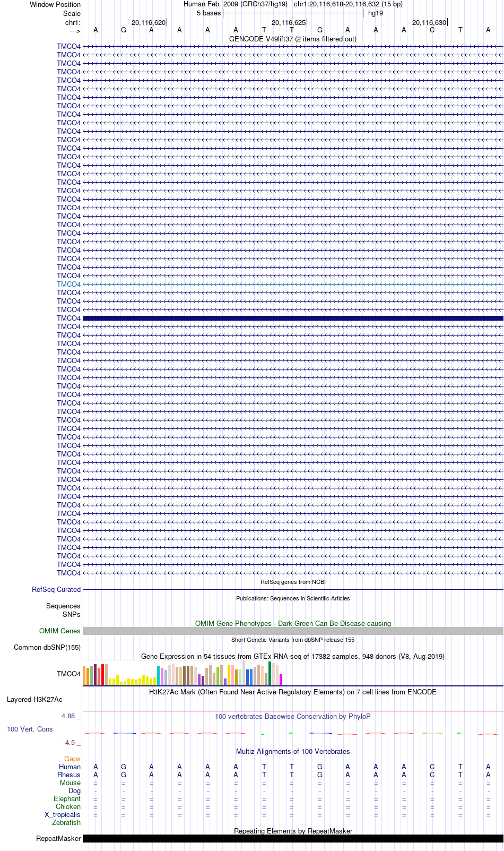Click the gray OMIM Genes item bar
The image size is (504, 851).
click(x=293, y=631)
